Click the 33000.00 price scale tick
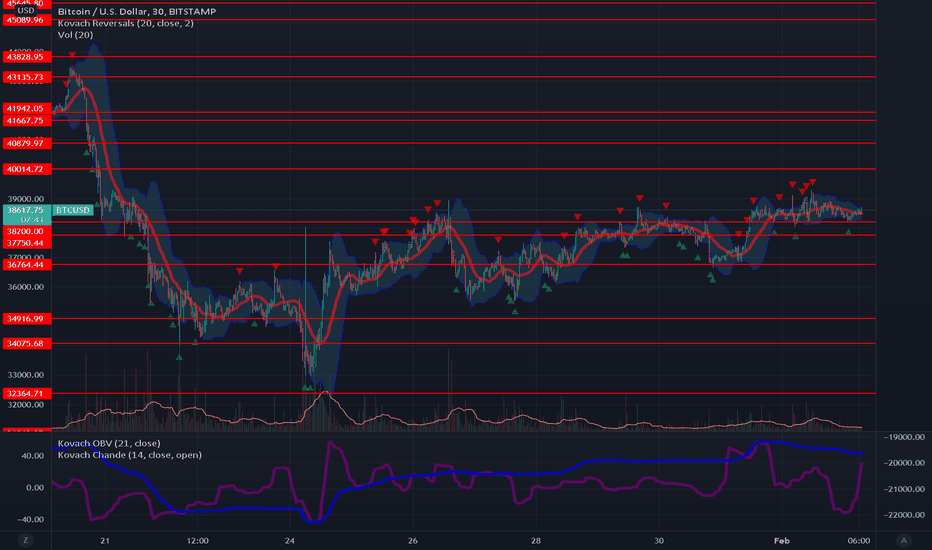This screenshot has width=932, height=550. click(26, 375)
